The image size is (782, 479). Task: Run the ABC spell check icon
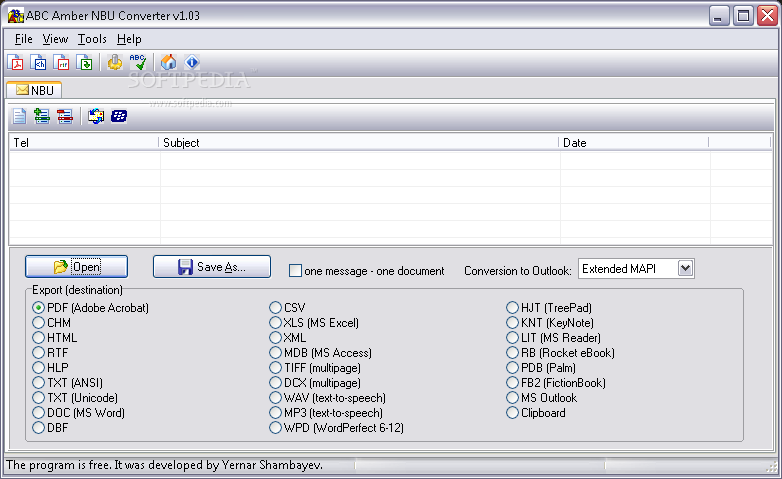[138, 62]
